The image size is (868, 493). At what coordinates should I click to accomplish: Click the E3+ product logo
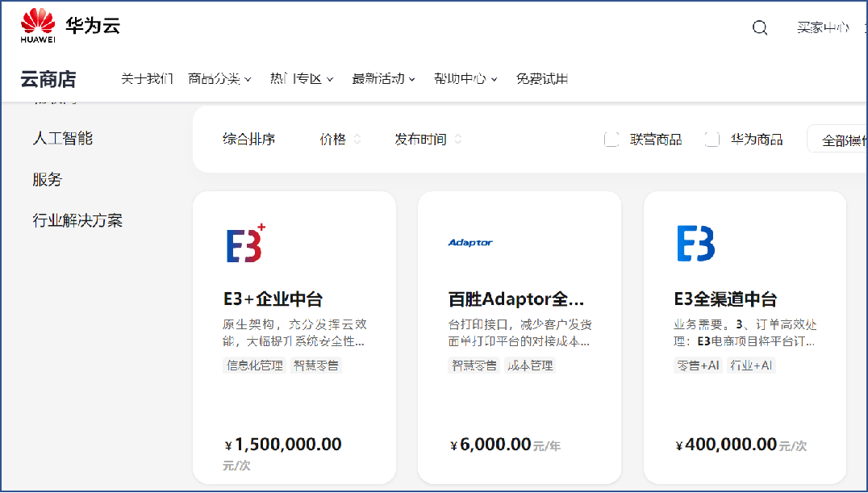[x=246, y=243]
